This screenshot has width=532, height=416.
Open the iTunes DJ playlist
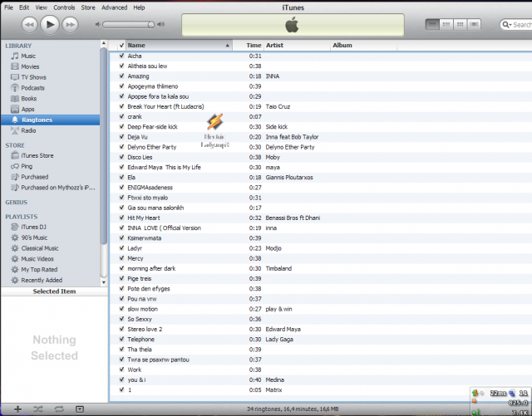51,227
